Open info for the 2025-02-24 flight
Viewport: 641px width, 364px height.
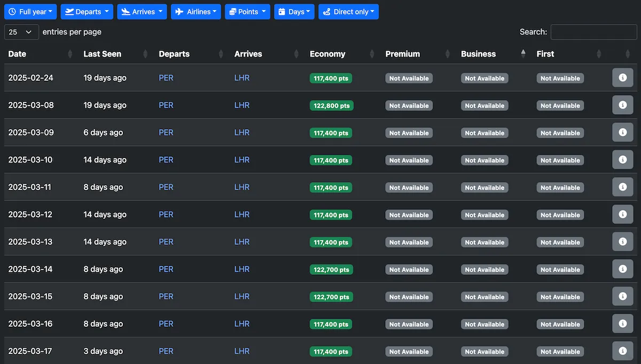coord(622,78)
